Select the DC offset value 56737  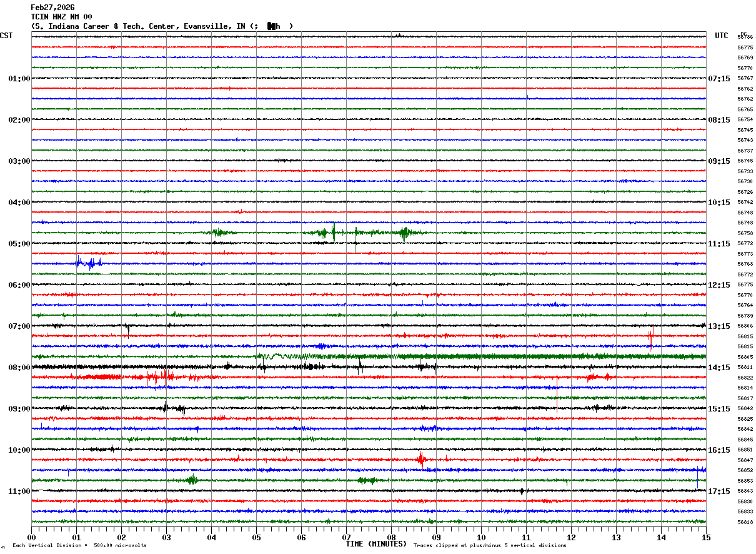point(745,151)
